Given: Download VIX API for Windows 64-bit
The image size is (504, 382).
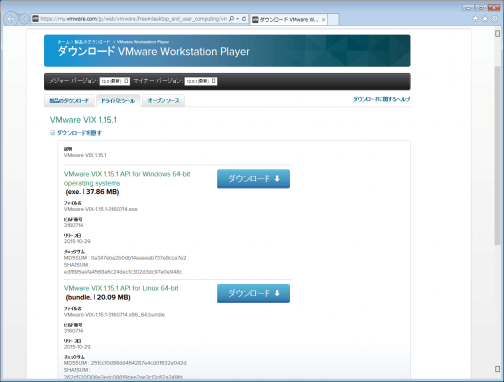Looking at the screenshot, I should pos(253,179).
